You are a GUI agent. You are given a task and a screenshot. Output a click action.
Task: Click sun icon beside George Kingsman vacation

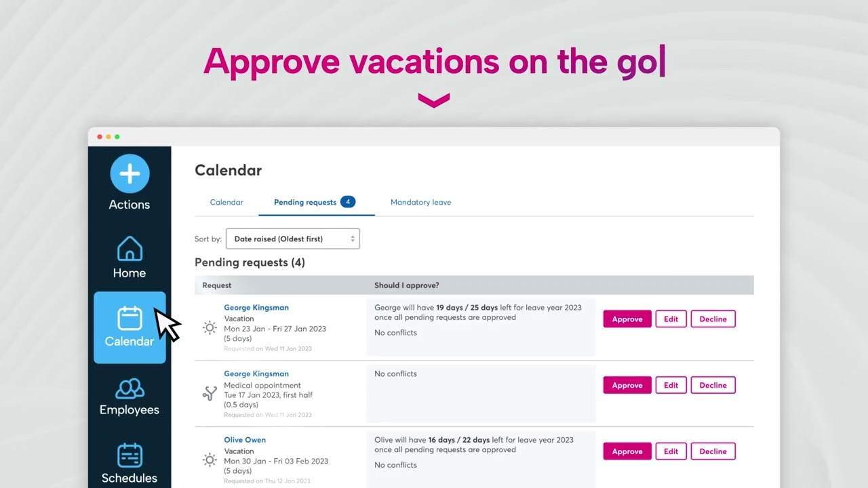tap(210, 328)
